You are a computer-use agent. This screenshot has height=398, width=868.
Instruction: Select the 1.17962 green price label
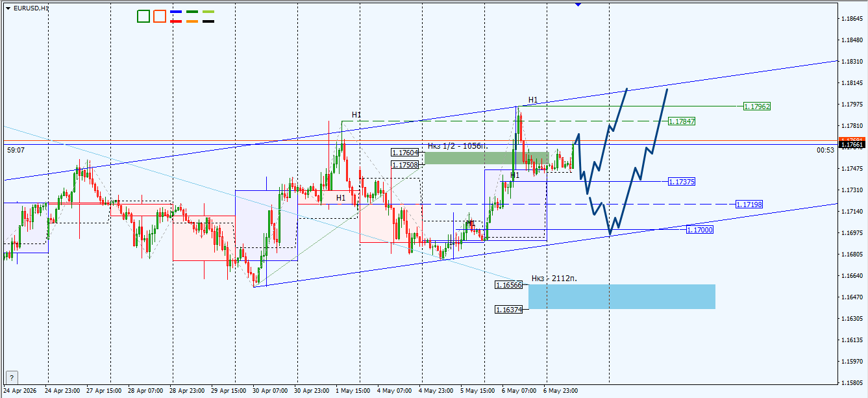tap(757, 106)
